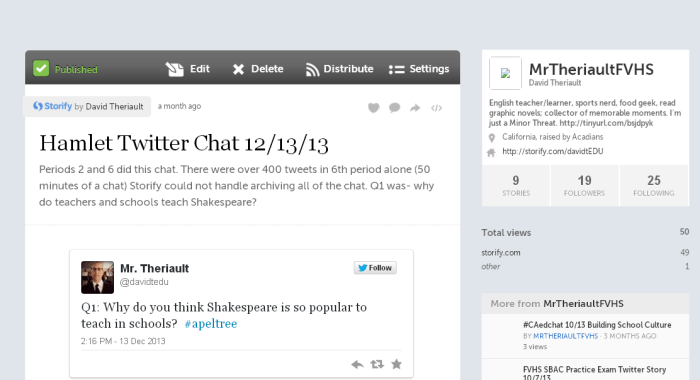Image resolution: width=700 pixels, height=380 pixels.
Task: Click the 'other' views row
Action: [x=585, y=267]
